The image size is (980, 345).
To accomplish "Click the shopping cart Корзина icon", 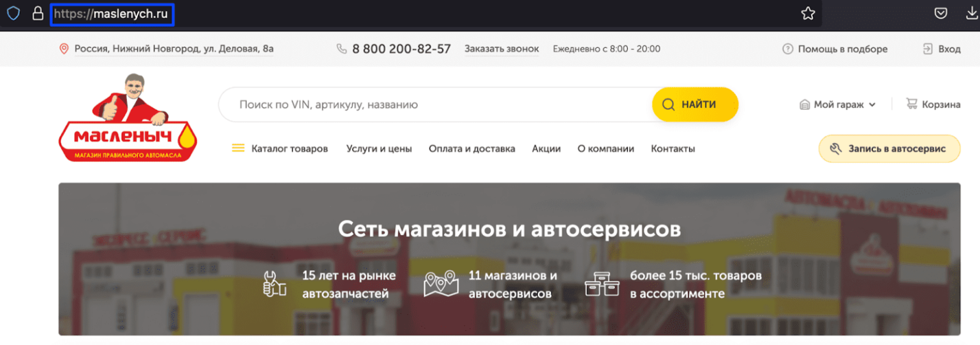I will coord(912,104).
